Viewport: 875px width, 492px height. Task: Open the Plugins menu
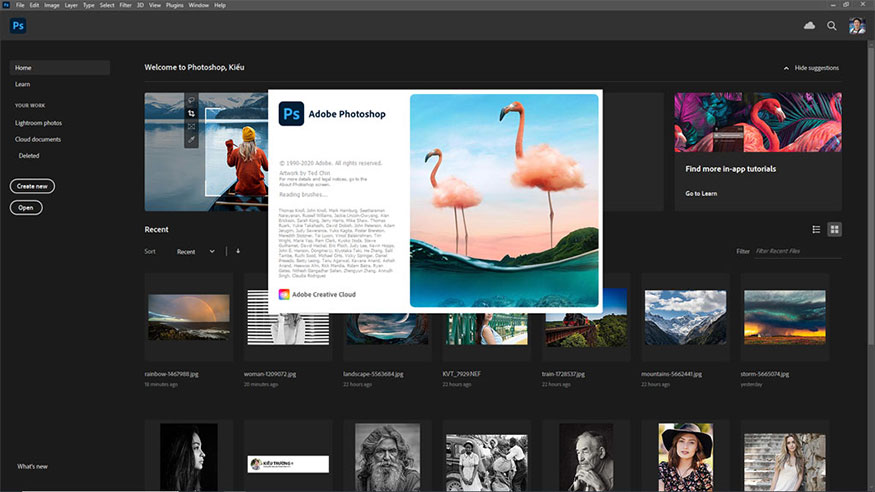pyautogui.click(x=175, y=5)
